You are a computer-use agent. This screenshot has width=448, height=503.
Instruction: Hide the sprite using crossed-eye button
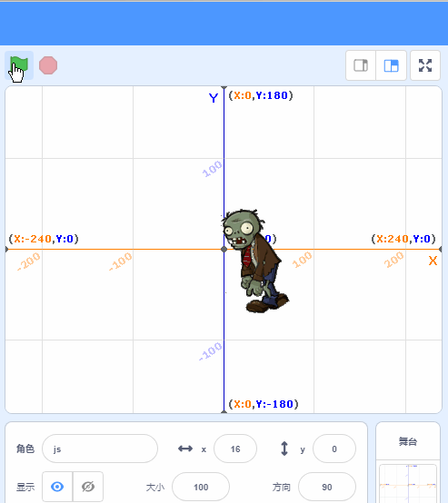coord(88,487)
